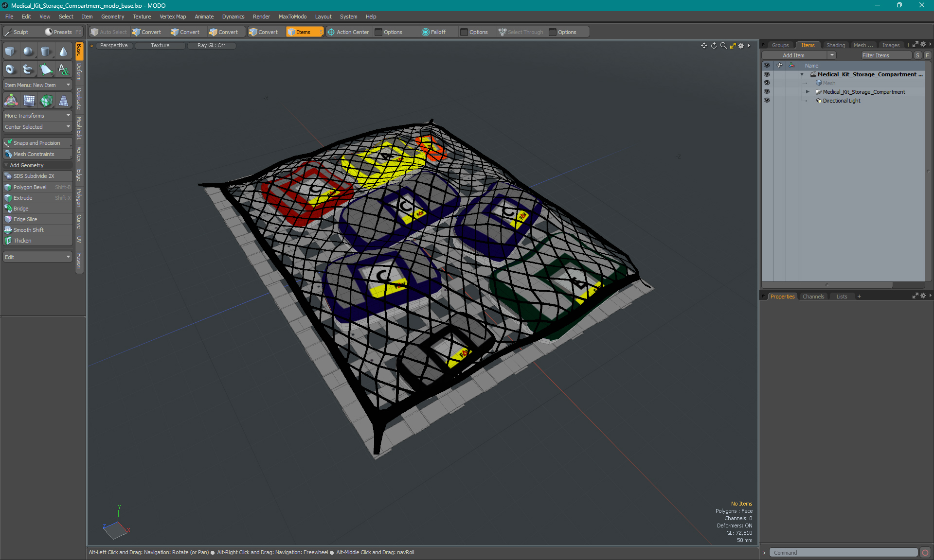Open the Edit mode dropdown
The height and width of the screenshot is (560, 934).
tap(36, 257)
